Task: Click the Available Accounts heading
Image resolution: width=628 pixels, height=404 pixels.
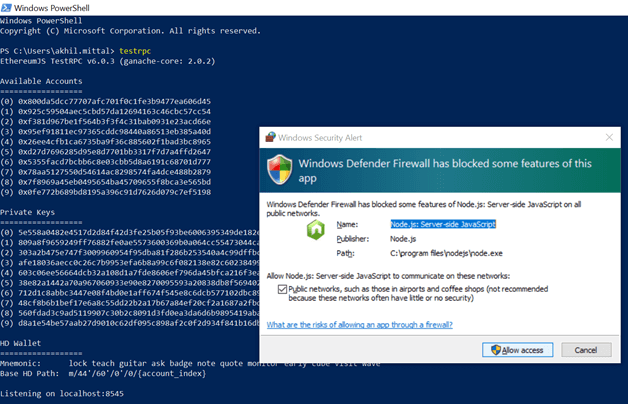Action: pos(41,81)
